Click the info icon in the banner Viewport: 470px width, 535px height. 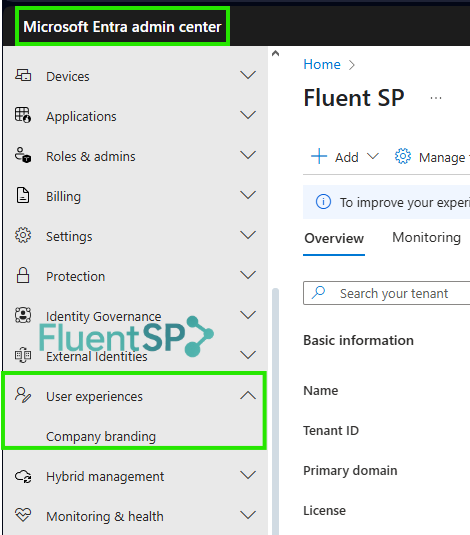[323, 202]
